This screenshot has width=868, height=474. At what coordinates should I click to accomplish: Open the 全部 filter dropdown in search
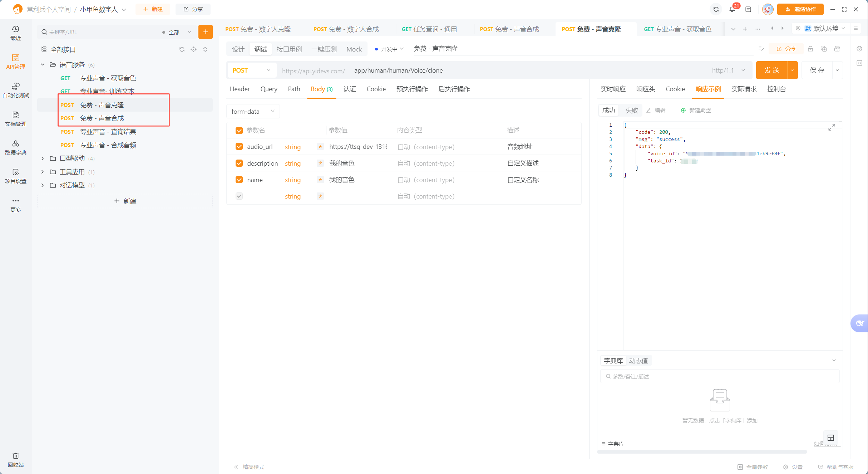pos(177,32)
